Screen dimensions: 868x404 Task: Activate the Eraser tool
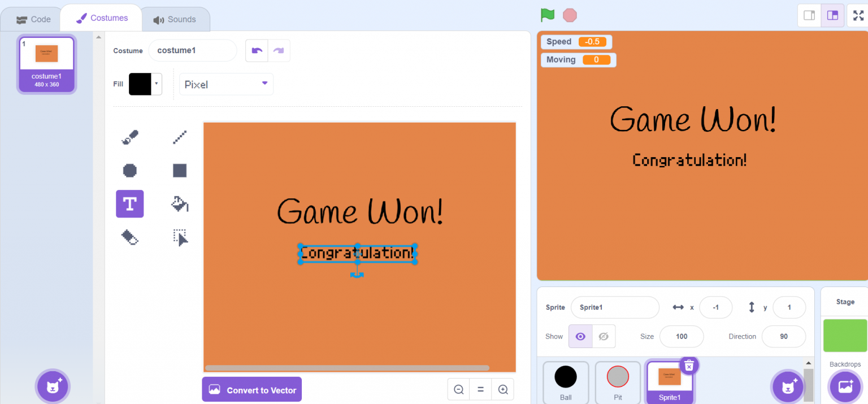point(129,237)
